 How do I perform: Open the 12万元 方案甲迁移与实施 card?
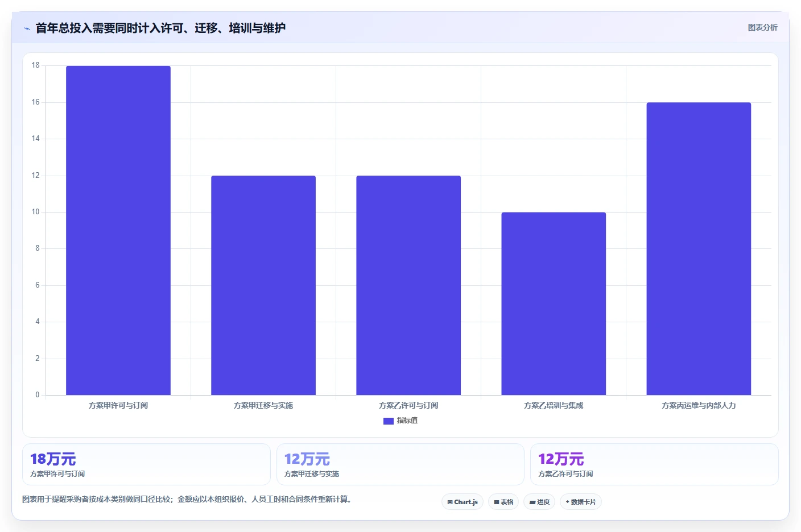click(x=400, y=464)
